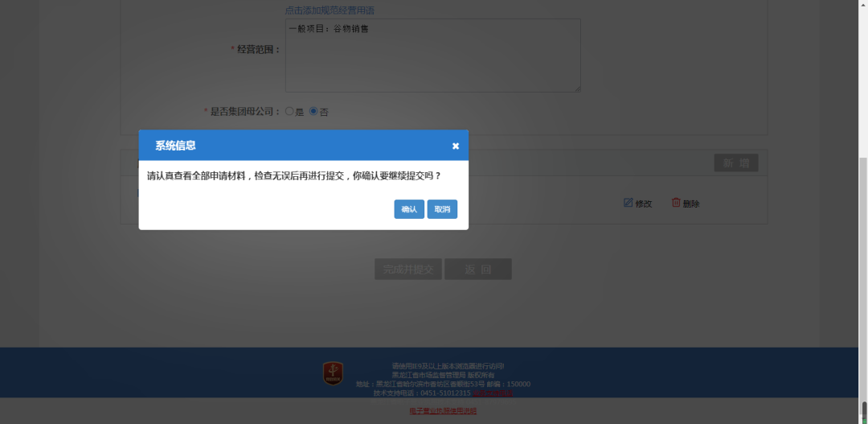Viewport: 868px width, 424px height.
Task: Click the 完成并提交 button
Action: pos(408,269)
